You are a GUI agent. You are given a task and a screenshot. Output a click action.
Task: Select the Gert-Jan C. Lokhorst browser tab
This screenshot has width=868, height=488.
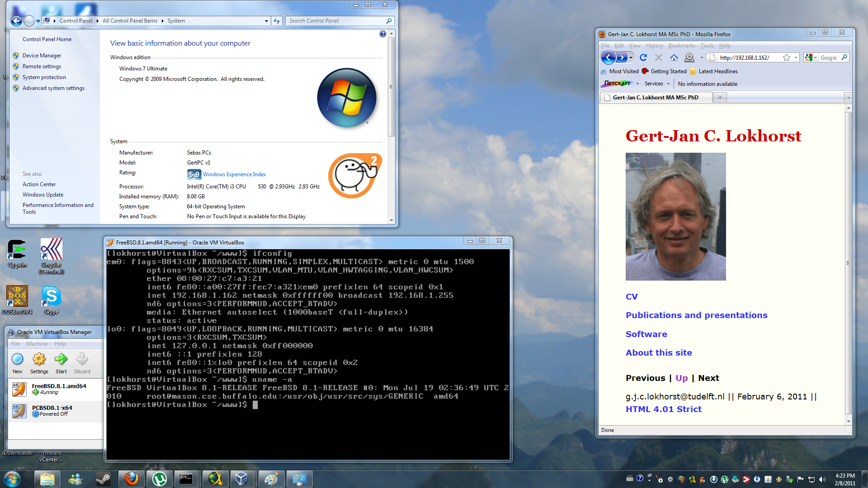click(656, 97)
